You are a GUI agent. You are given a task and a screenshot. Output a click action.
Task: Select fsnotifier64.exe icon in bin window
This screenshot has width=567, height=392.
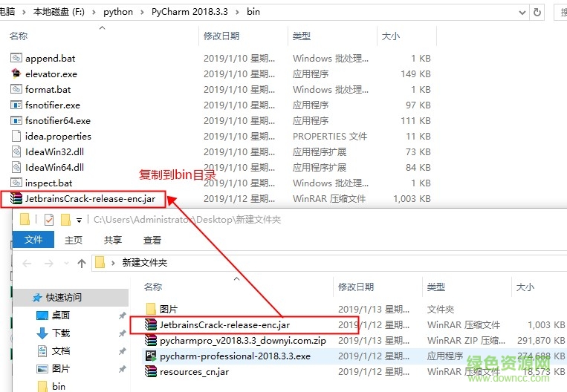16,121
